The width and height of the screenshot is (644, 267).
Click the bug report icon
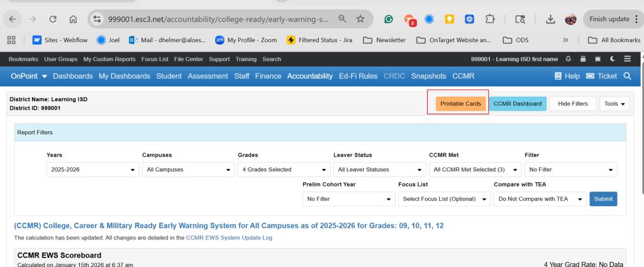pos(597,59)
